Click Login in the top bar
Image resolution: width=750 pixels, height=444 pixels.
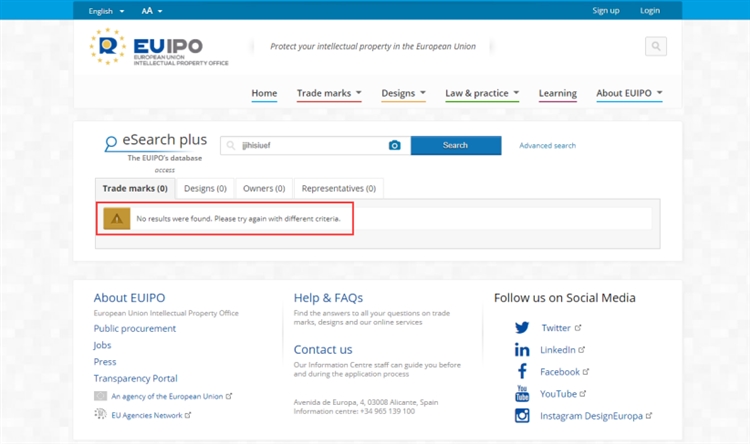coord(650,11)
